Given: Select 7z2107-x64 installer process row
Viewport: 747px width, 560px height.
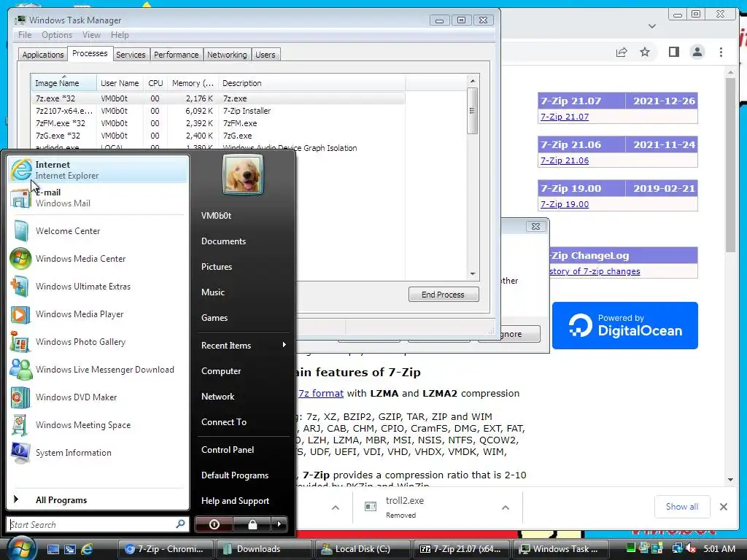Looking at the screenshot, I should [217, 111].
